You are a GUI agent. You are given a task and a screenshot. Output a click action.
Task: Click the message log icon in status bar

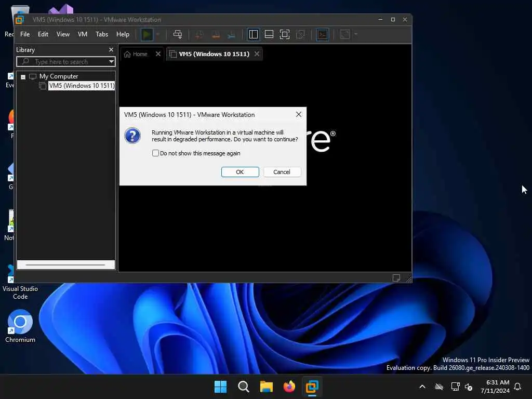[x=396, y=278]
